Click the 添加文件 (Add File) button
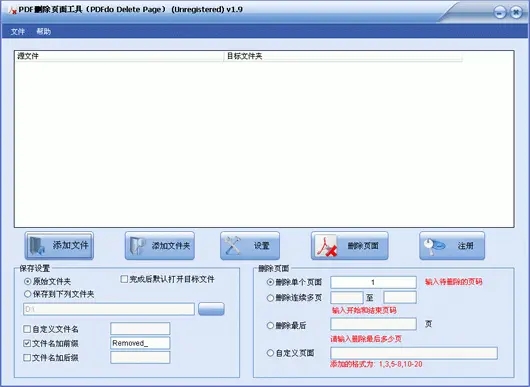The height and width of the screenshot is (387, 530). 59,246
